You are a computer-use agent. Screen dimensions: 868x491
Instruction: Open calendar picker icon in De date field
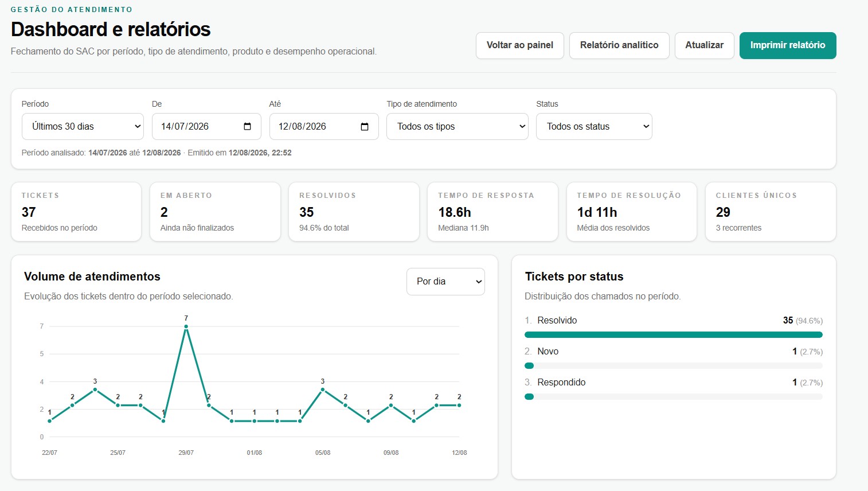(247, 126)
